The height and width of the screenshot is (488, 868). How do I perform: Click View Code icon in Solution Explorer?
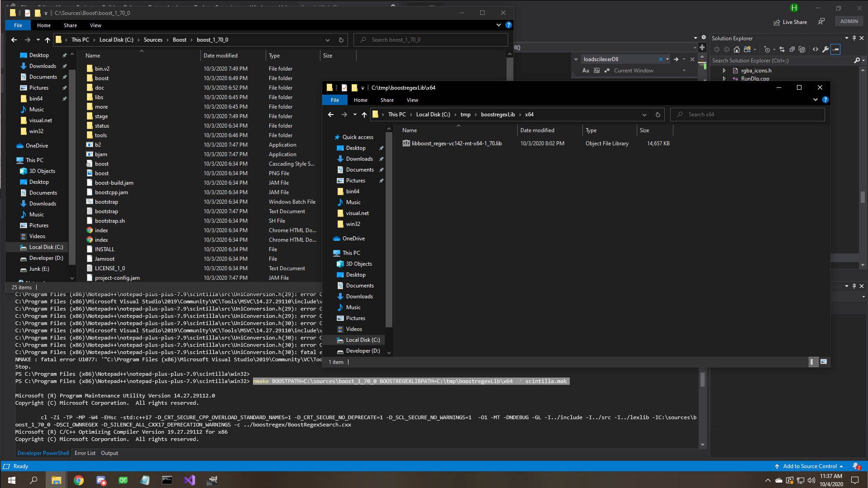816,49
